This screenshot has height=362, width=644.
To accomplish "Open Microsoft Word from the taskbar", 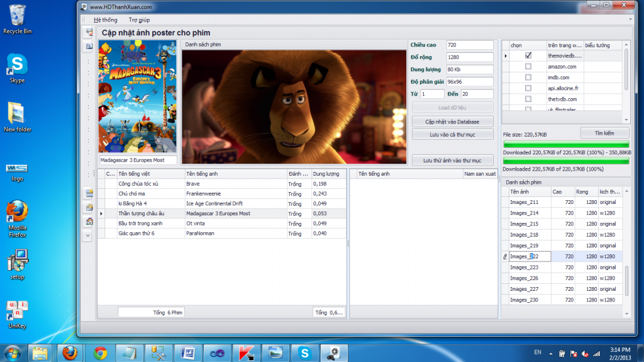I will coord(187,353).
